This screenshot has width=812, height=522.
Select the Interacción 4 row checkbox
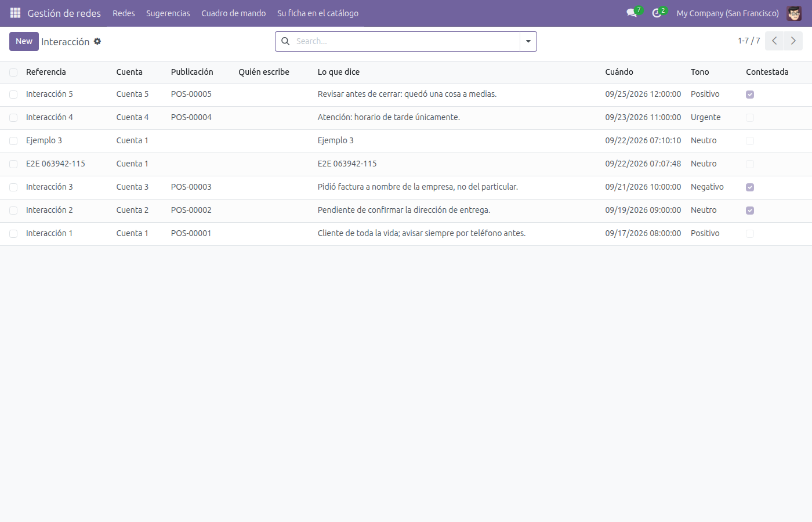click(13, 118)
